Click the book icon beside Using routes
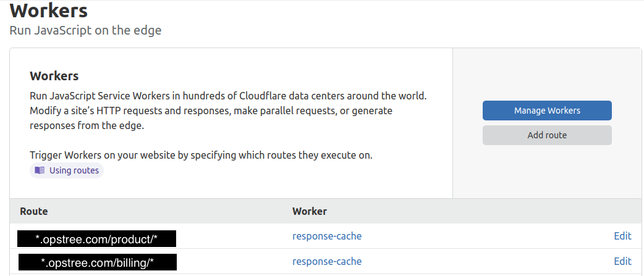The image size is (644, 276). (x=40, y=170)
